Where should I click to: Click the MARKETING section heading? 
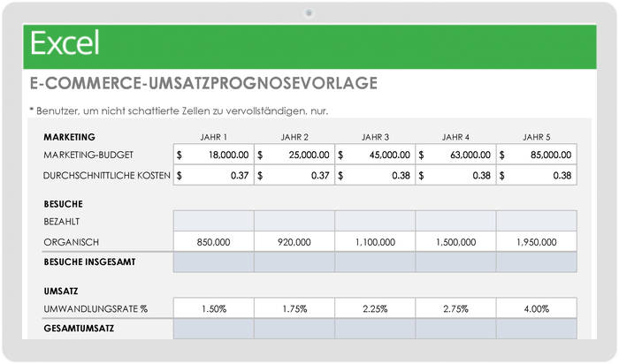70,137
